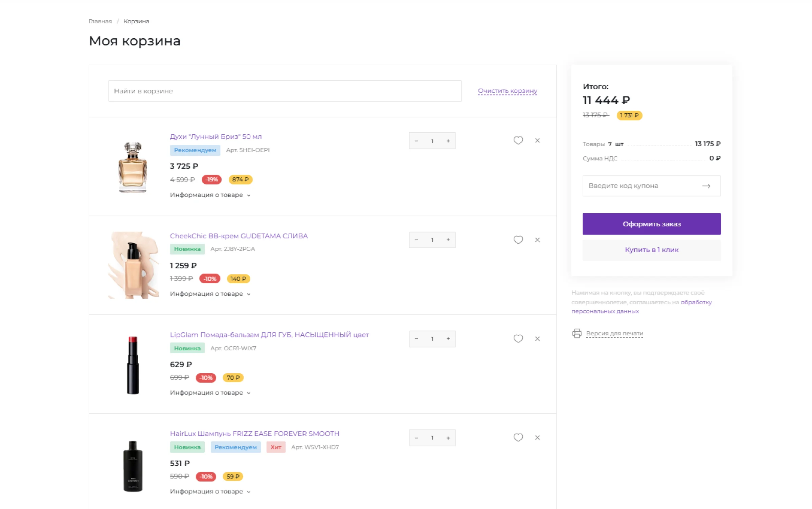Submit coupon code with arrow icon
Viewport: 812px width, 509px height.
point(706,186)
